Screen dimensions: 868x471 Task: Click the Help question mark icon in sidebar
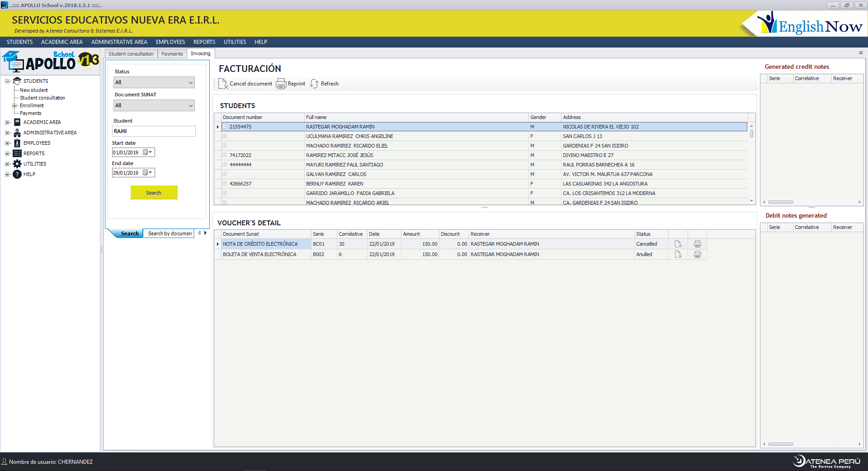coord(17,174)
